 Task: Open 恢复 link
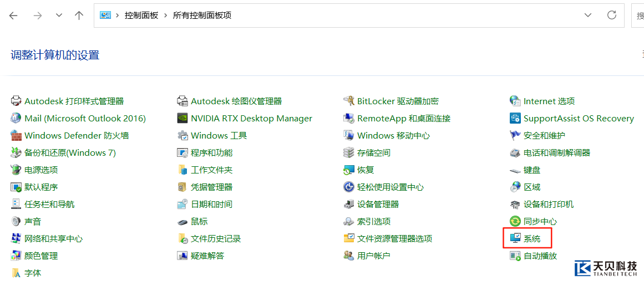[366, 170]
